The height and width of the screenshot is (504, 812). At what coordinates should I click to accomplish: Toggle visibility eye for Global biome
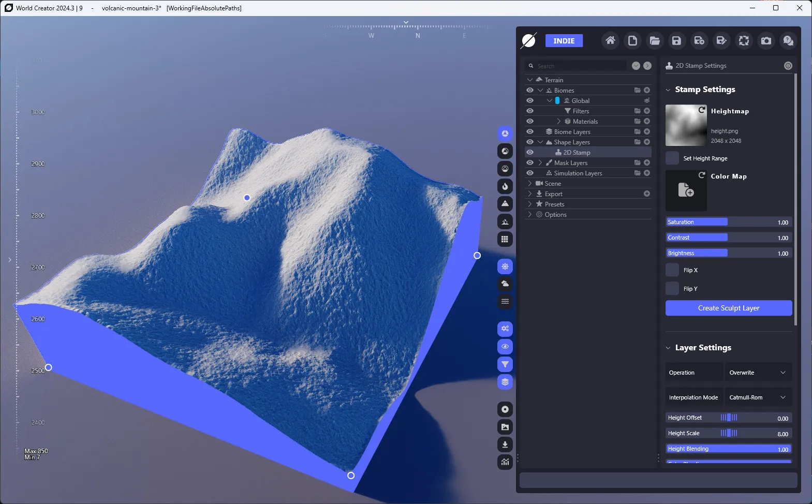[530, 100]
